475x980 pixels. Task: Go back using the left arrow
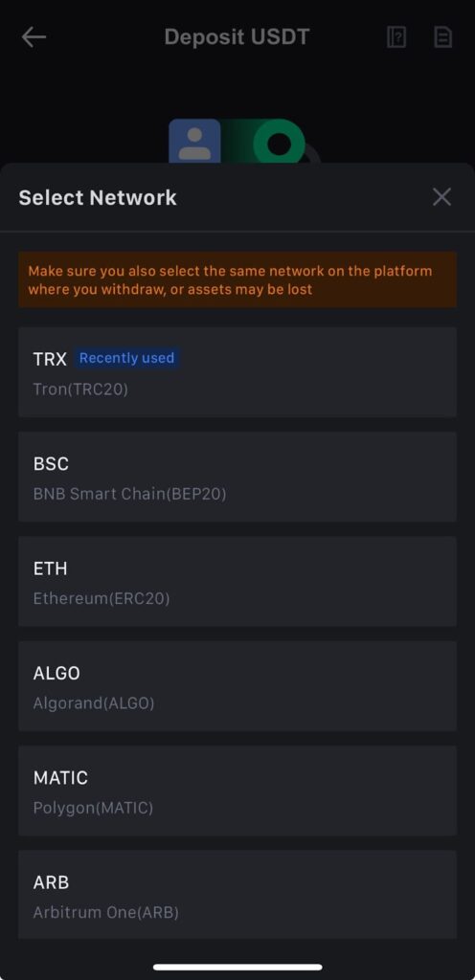[34, 37]
